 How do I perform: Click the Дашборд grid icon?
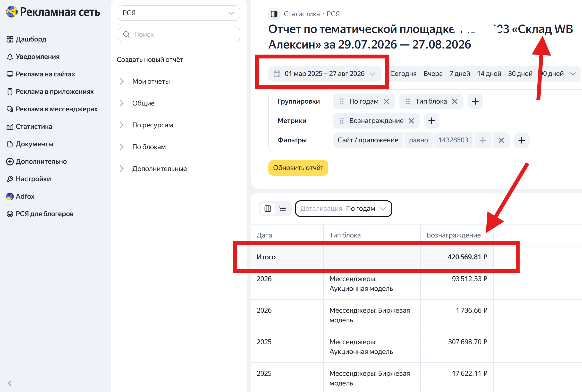pyautogui.click(x=10, y=39)
